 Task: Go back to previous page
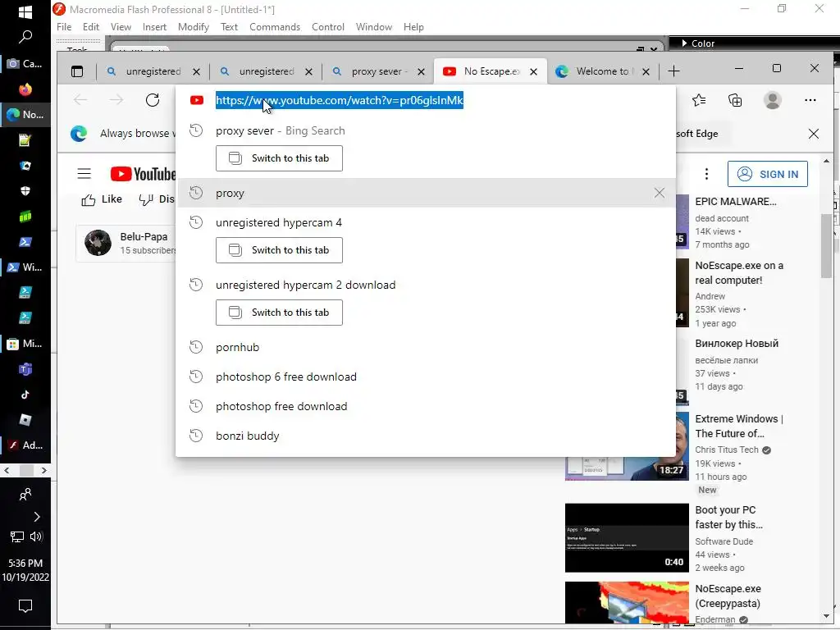pyautogui.click(x=80, y=100)
